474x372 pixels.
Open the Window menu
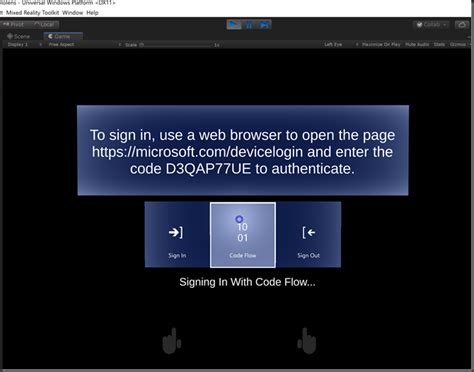coord(72,13)
